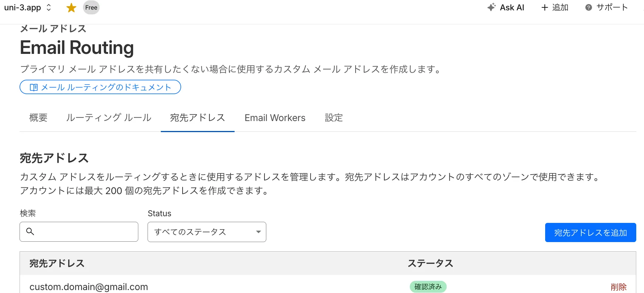Click the custom.domain@gmail.com address cell
Viewport: 644px width, 293px height.
click(x=89, y=287)
